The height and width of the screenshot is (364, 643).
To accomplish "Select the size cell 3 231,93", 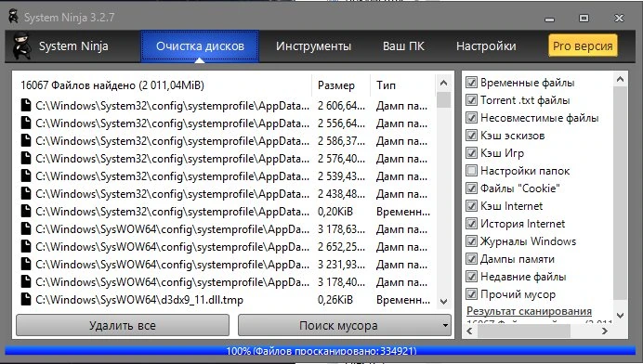I will [x=341, y=265].
